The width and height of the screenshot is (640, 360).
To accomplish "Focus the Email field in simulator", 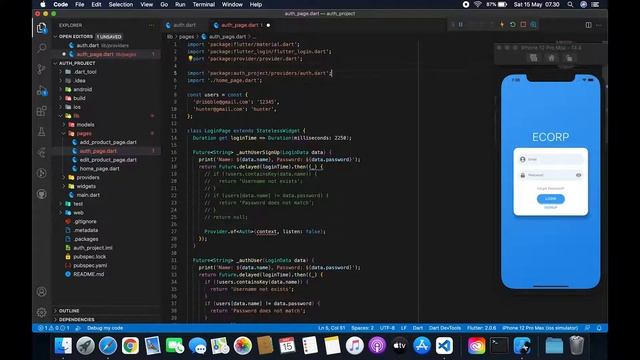I will (551, 159).
